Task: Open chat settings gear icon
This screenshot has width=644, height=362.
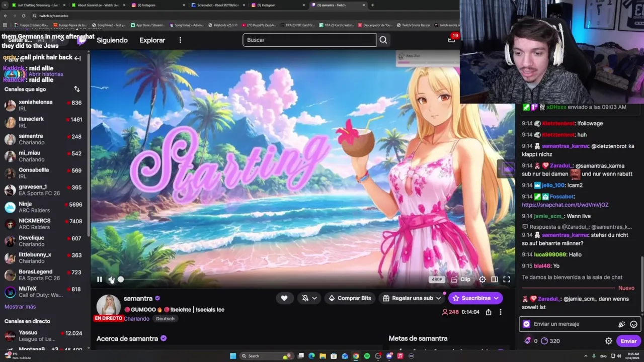Action: click(x=609, y=341)
